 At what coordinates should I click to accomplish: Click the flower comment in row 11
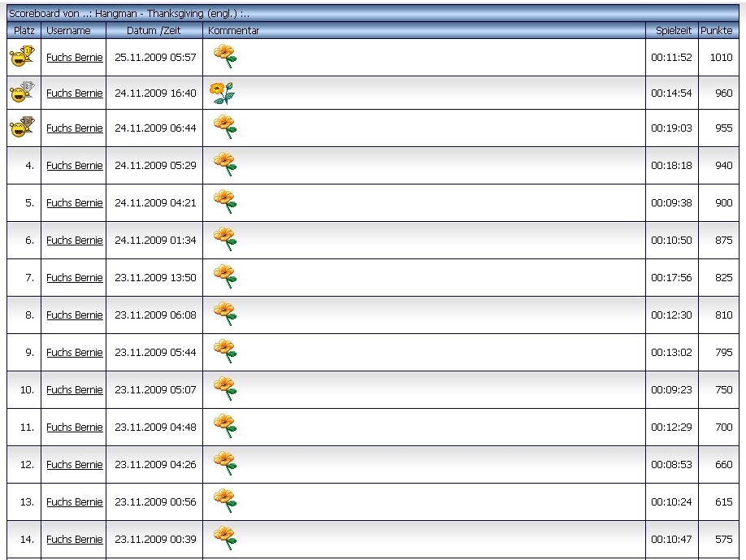click(225, 426)
